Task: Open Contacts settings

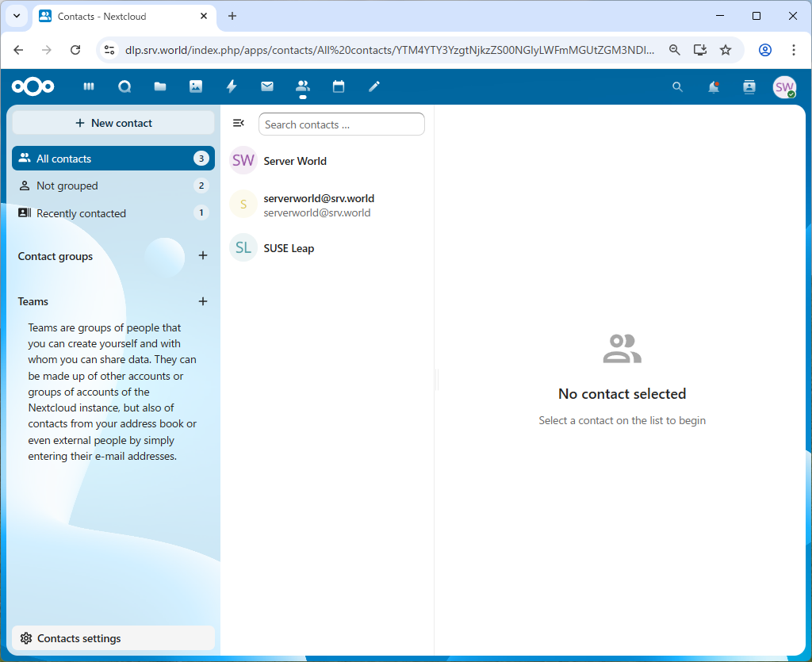Action: (113, 638)
